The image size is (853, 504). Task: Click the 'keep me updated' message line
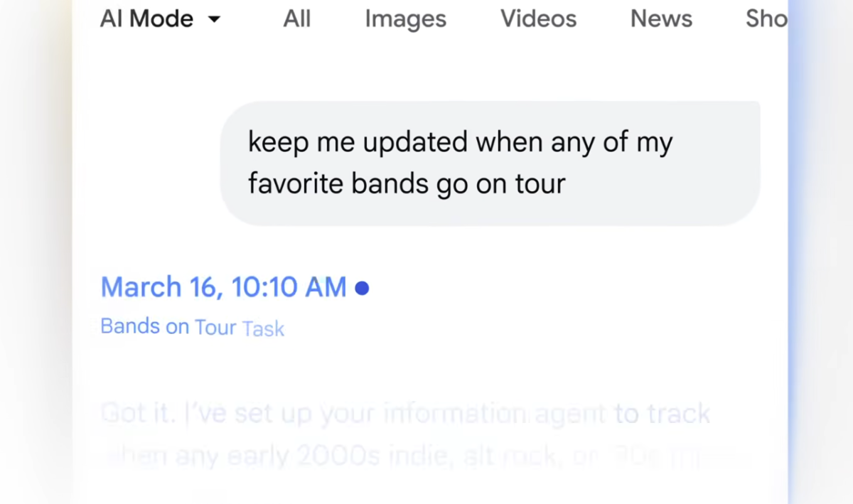pos(460,142)
